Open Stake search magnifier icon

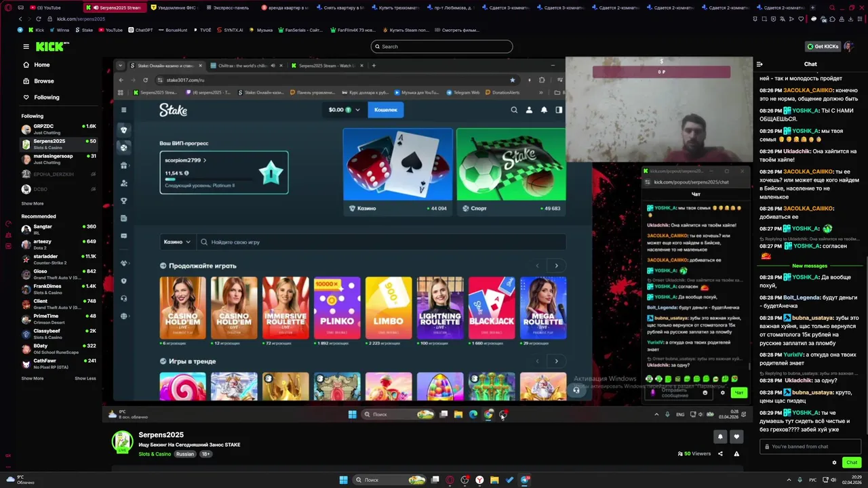coord(514,110)
